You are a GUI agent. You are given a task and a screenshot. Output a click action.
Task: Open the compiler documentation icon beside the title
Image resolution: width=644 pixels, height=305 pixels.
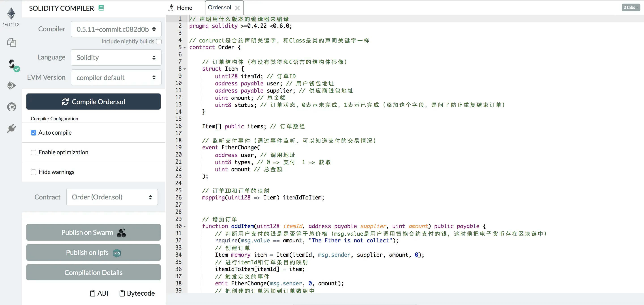pyautogui.click(x=101, y=8)
